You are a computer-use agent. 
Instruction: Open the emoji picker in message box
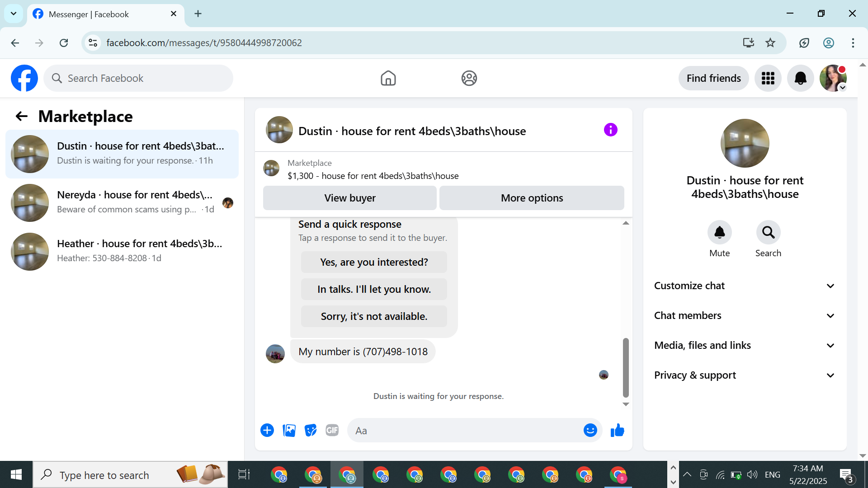(590, 430)
